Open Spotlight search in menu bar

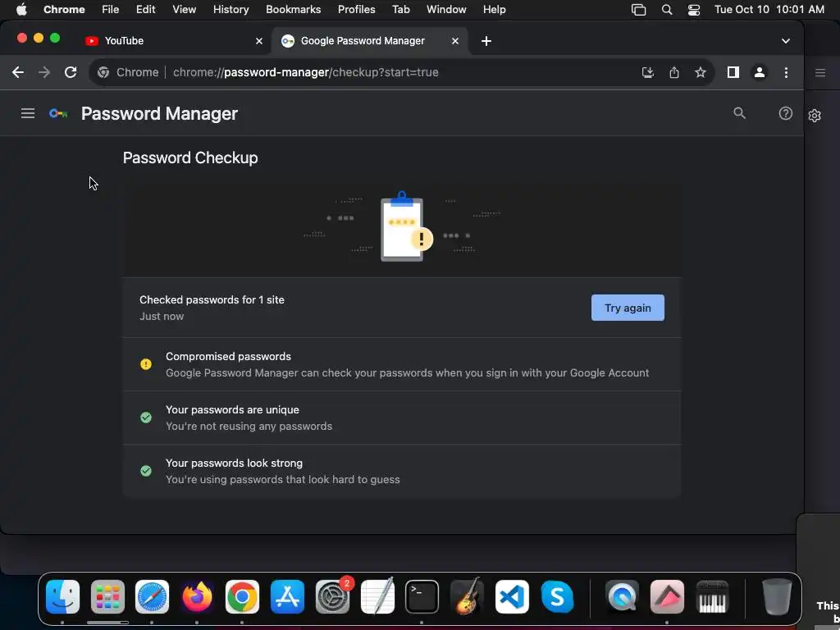pos(666,9)
